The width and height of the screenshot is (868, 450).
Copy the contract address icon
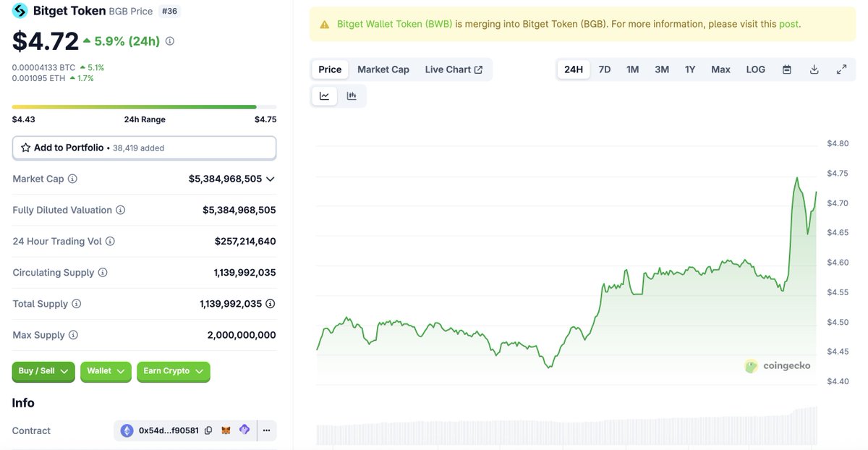pos(208,430)
